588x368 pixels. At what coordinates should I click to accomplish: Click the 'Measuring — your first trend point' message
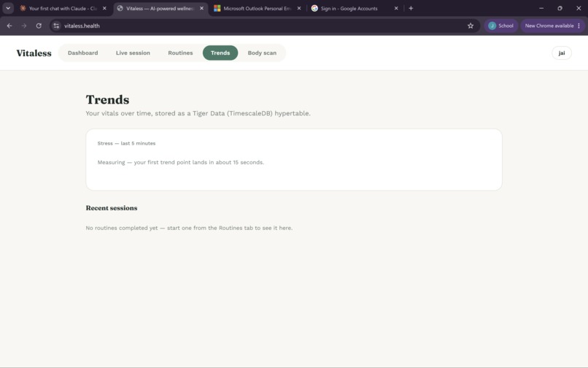[181, 162]
